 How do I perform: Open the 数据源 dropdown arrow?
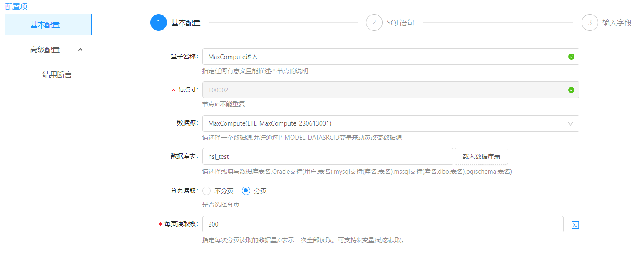[570, 123]
